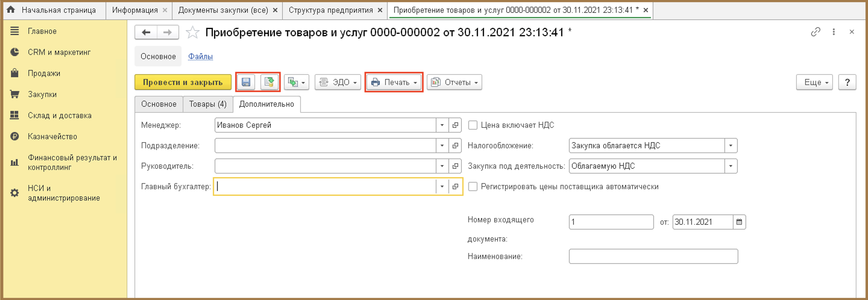The width and height of the screenshot is (868, 300).
Task: Open Финансовый результат и контроллинг section
Action: click(72, 162)
